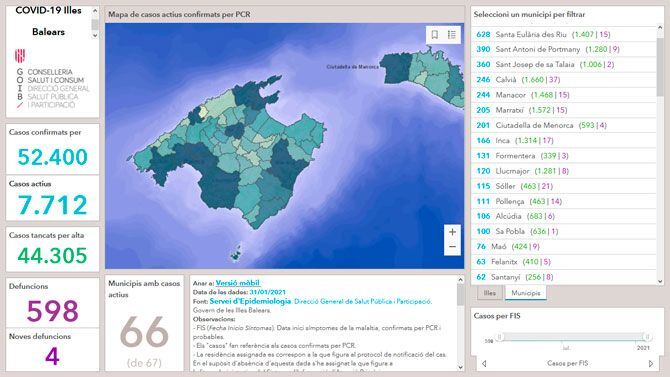Click the municipality list scroll-down arrow
The width and height of the screenshot is (670, 377).
[x=660, y=281]
